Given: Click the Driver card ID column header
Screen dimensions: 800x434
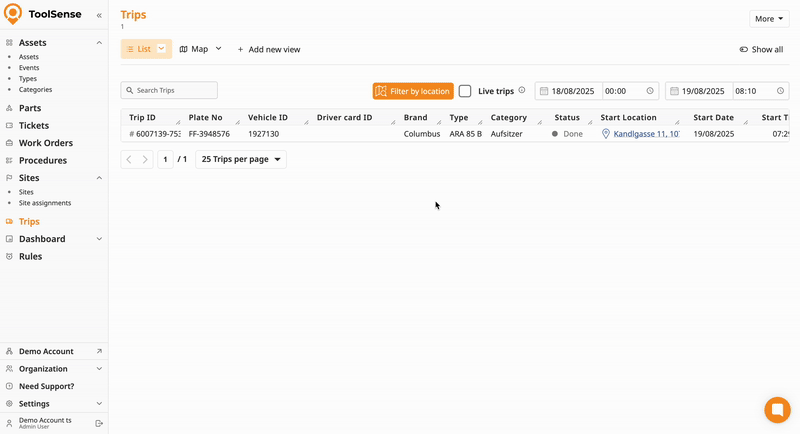Looking at the screenshot, I should point(344,117).
